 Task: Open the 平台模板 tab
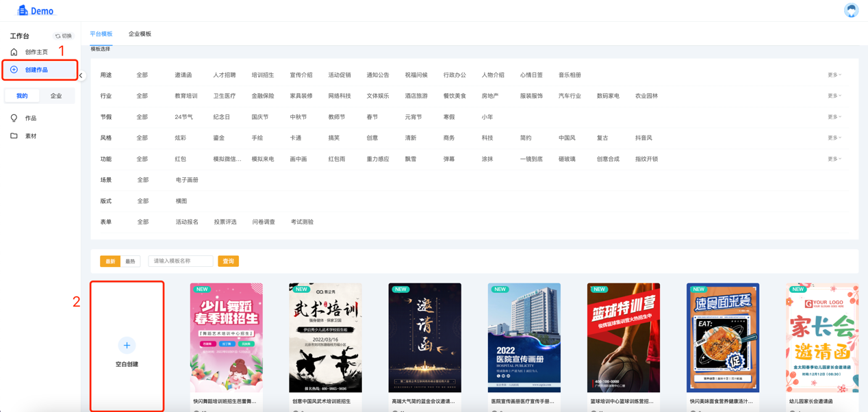101,34
